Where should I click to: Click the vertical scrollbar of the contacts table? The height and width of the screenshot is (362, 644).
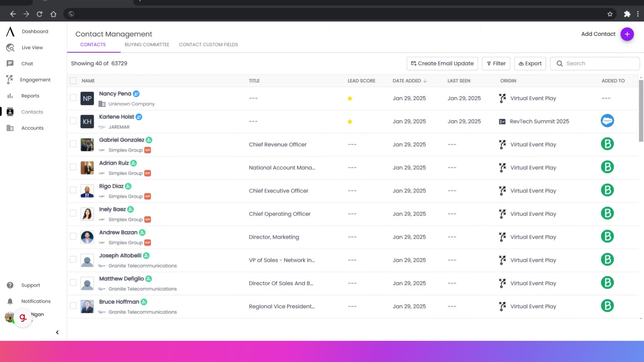[641, 111]
